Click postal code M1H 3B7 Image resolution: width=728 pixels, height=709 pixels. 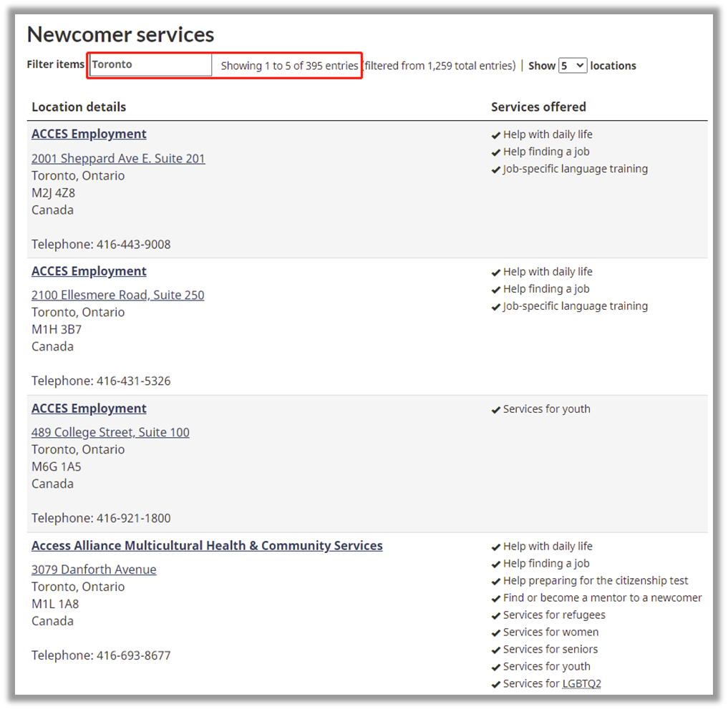pos(56,329)
